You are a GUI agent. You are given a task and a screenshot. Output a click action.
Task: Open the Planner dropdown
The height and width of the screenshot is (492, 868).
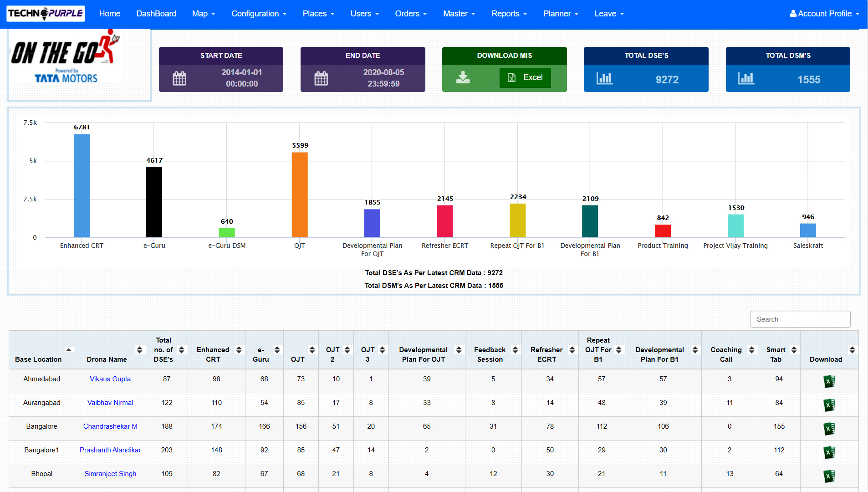(x=561, y=14)
